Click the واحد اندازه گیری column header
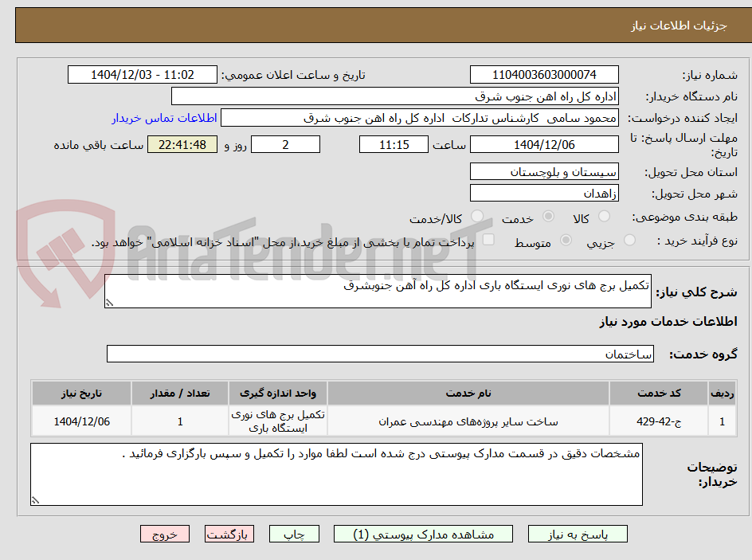The width and height of the screenshot is (752, 560). 278,394
